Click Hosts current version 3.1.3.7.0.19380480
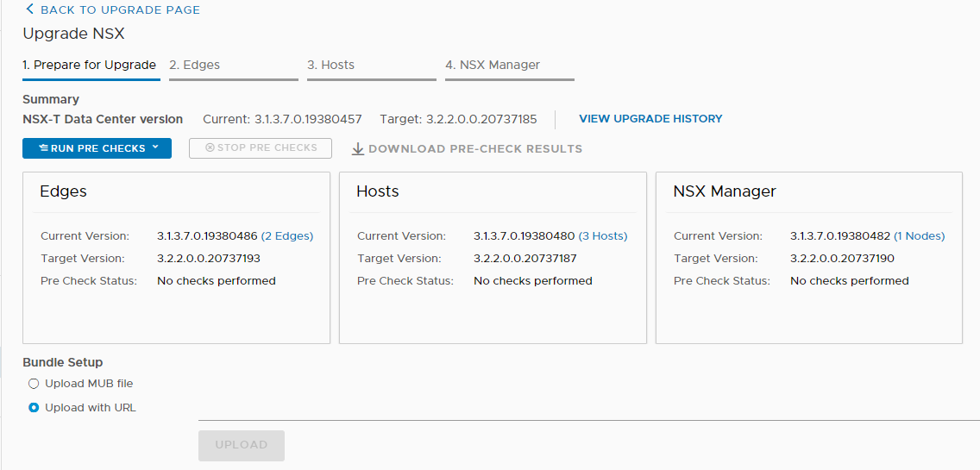Image resolution: width=980 pixels, height=470 pixels. pyautogui.click(x=525, y=236)
